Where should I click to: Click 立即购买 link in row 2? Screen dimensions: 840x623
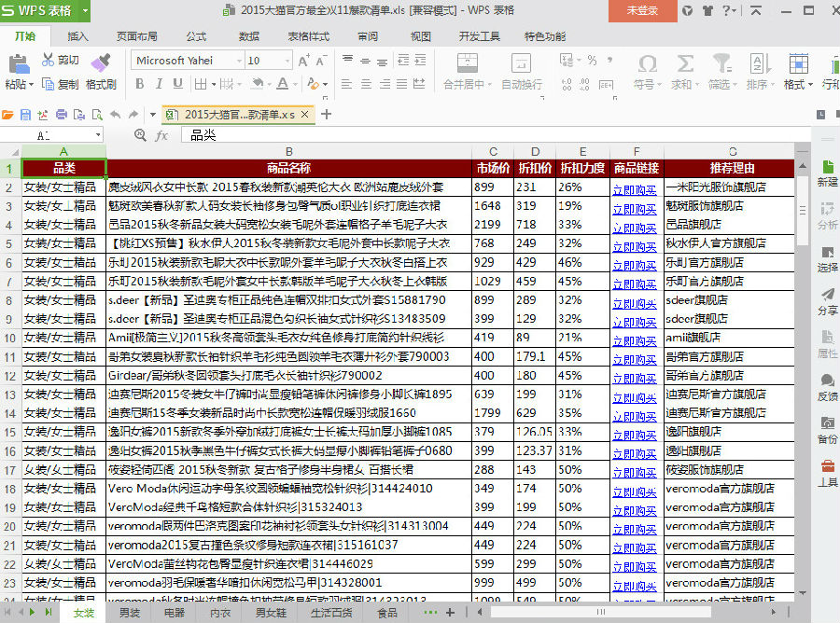click(635, 190)
